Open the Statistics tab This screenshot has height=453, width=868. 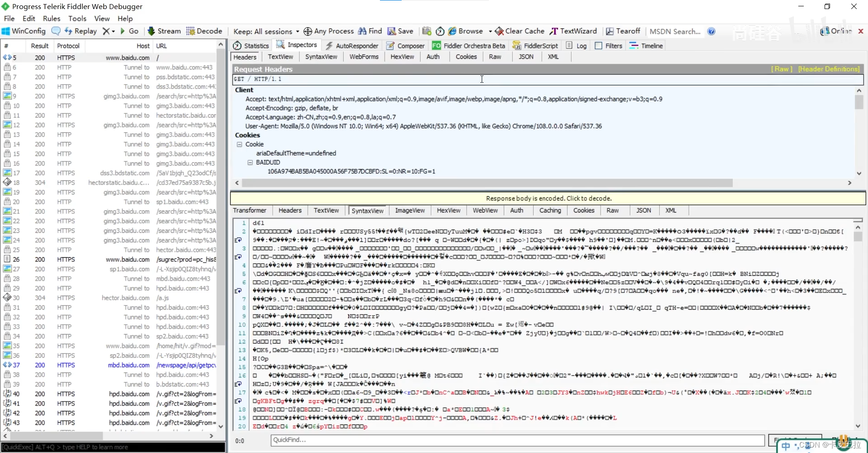(251, 46)
